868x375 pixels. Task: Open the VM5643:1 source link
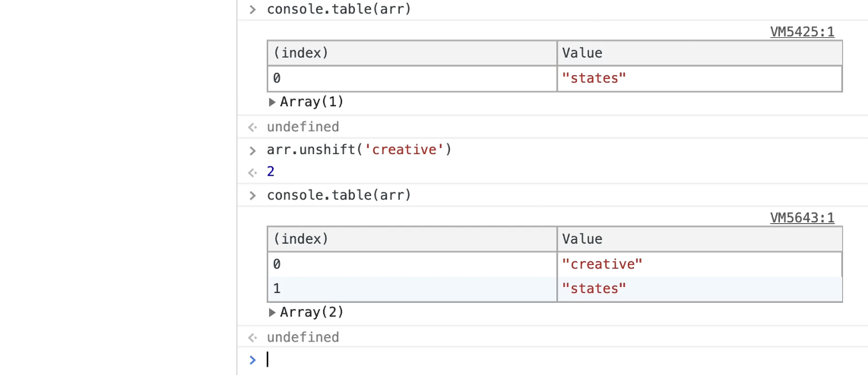pyautogui.click(x=802, y=218)
